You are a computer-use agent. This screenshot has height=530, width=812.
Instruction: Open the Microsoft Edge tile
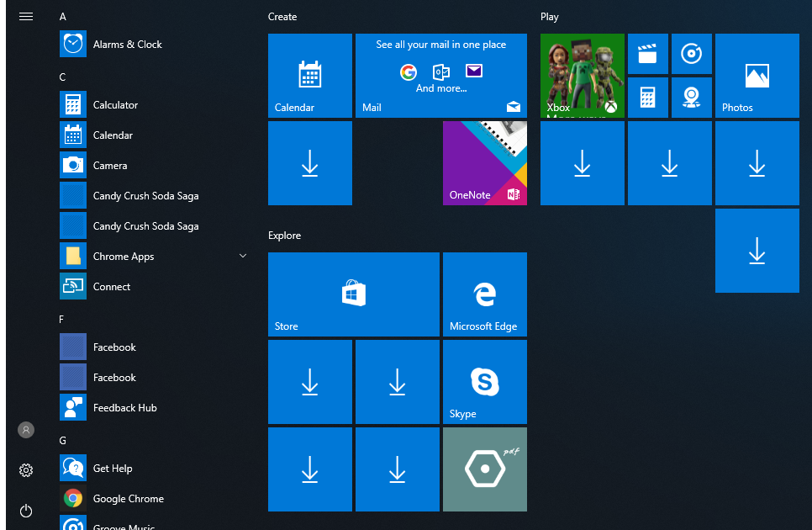(x=484, y=294)
